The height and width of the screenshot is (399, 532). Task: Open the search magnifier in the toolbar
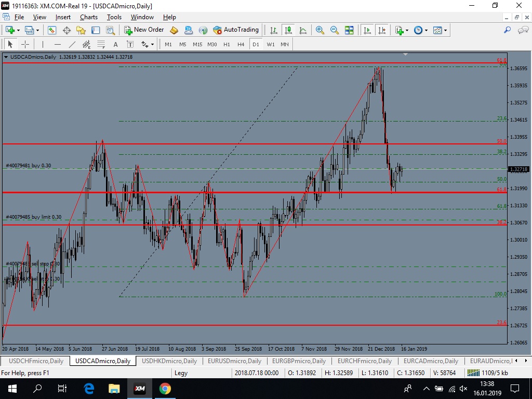coord(507,30)
